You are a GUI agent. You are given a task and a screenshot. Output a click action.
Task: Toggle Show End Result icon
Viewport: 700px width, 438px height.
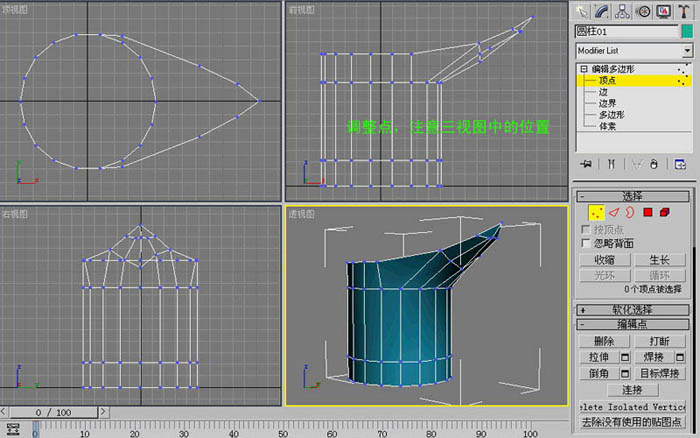click(611, 164)
